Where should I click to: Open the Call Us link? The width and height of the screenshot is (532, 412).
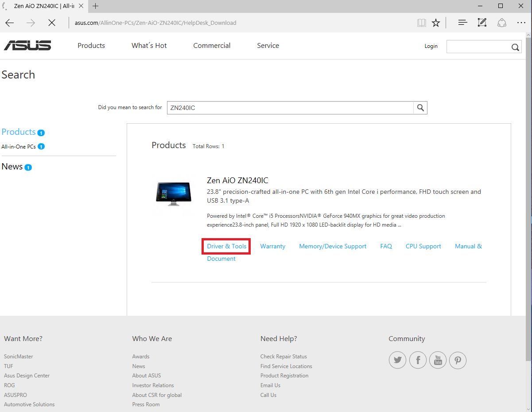[x=268, y=395]
